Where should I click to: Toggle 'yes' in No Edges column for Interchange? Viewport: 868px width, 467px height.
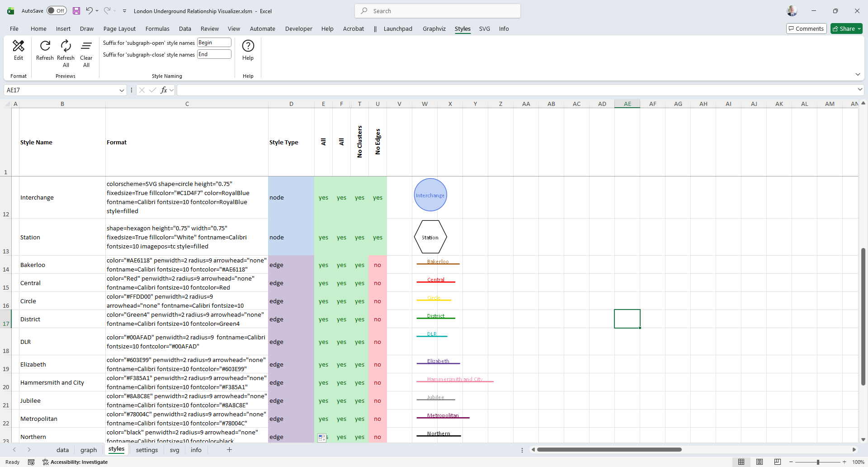(377, 198)
